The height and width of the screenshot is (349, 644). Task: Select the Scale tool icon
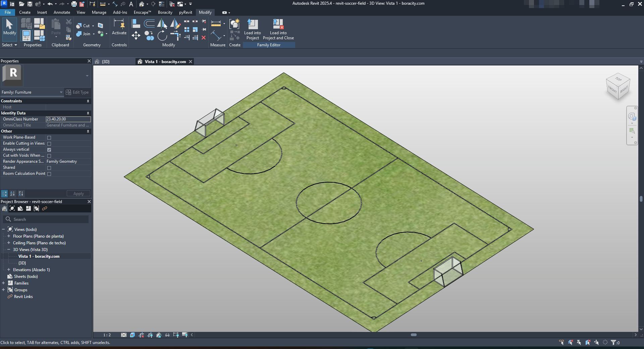[x=195, y=30]
